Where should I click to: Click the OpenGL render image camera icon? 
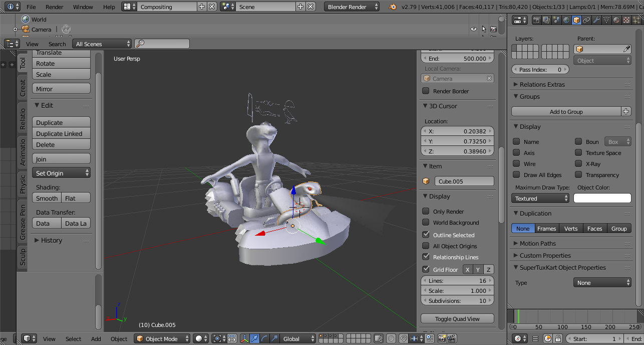click(442, 339)
